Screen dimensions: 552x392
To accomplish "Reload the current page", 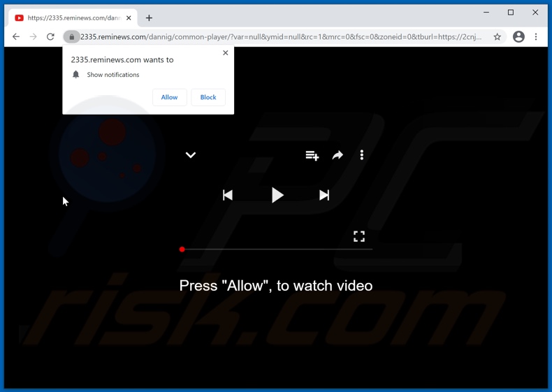I will 50,36.
